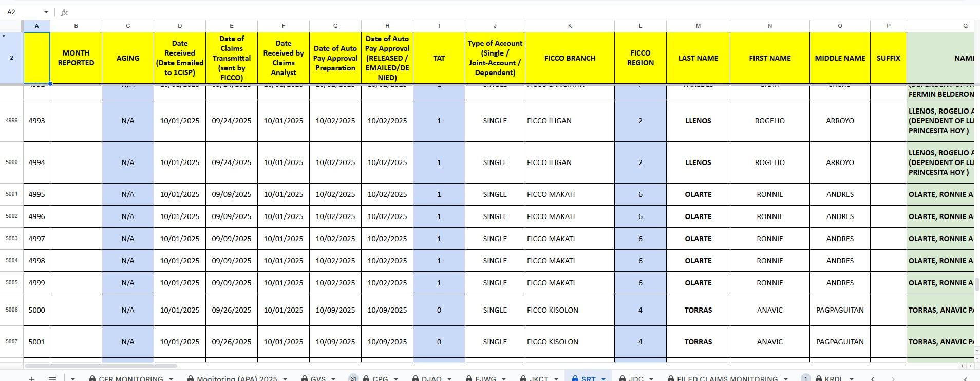Click the fx formula icon
The image size is (980, 381).
[64, 12]
